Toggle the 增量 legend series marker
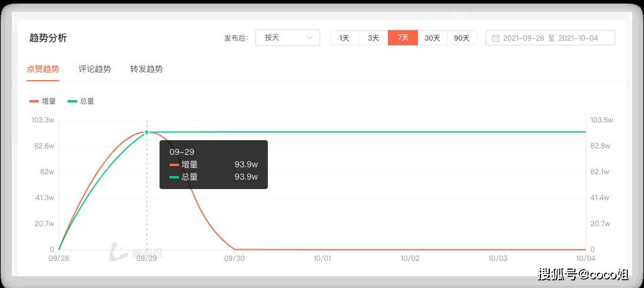 point(34,101)
